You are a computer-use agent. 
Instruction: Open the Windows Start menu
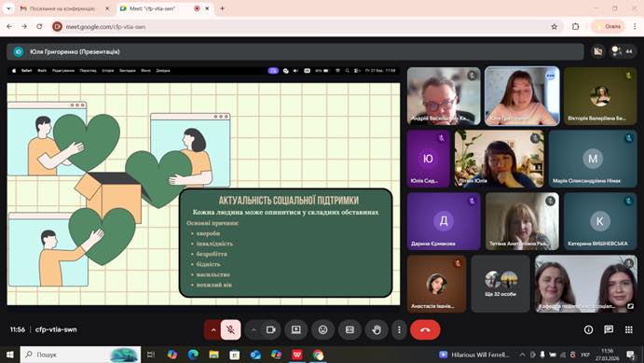pos(9,355)
